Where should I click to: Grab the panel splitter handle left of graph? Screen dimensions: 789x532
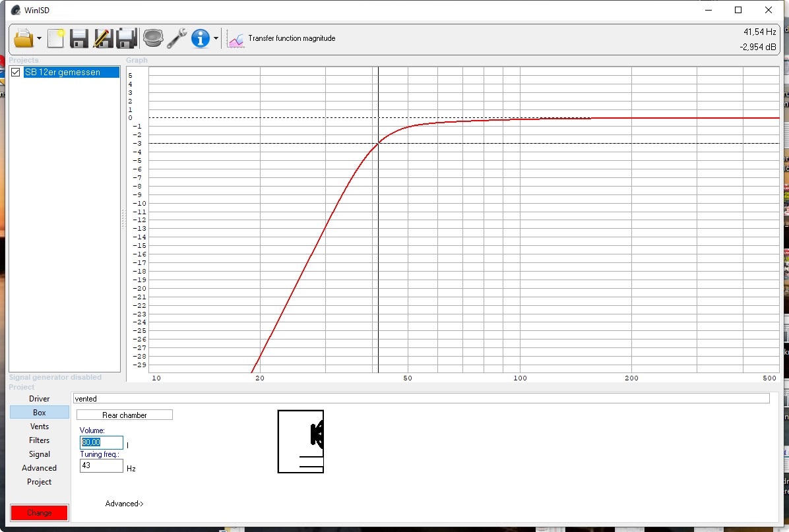(x=123, y=220)
